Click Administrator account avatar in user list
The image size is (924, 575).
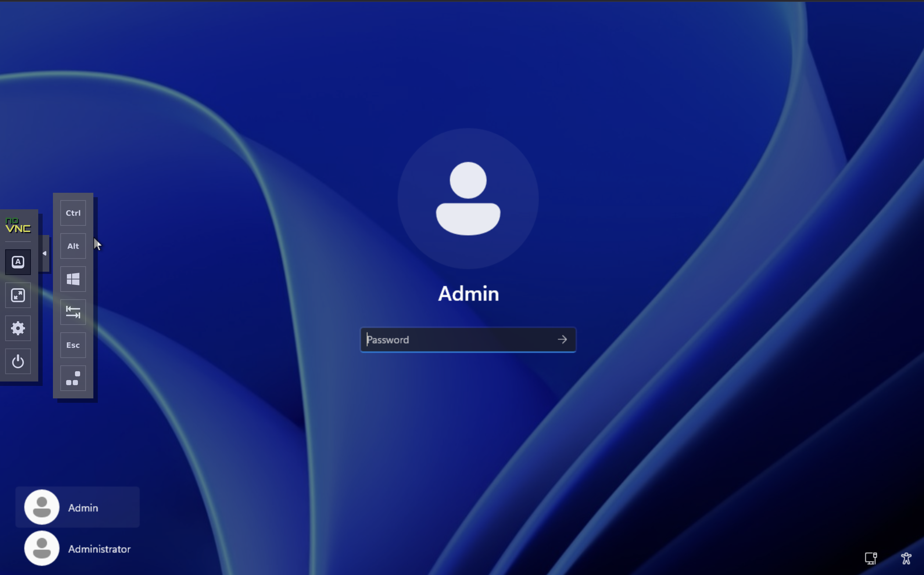42,549
